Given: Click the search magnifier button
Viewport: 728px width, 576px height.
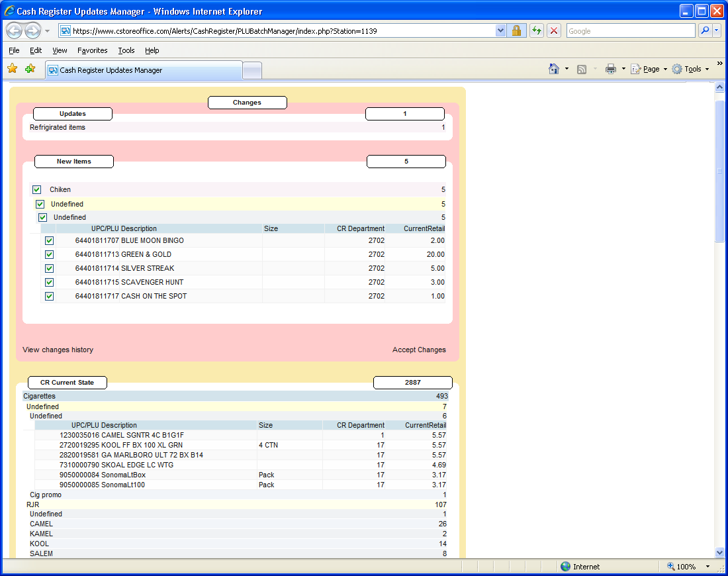Looking at the screenshot, I should (705, 31).
